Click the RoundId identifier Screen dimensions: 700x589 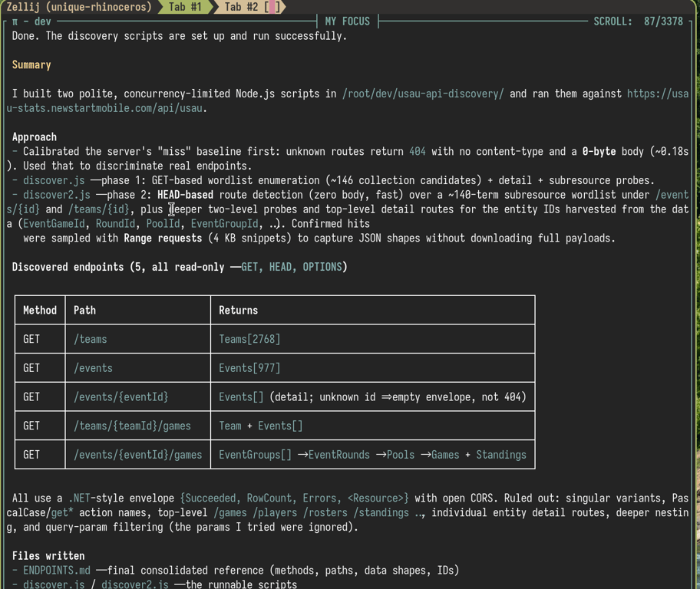[115, 223]
